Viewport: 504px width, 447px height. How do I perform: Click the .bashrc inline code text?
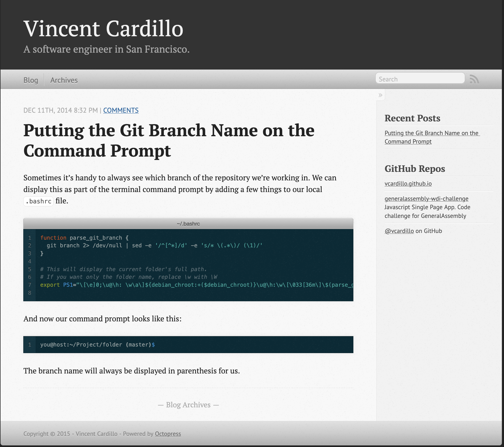(x=38, y=201)
